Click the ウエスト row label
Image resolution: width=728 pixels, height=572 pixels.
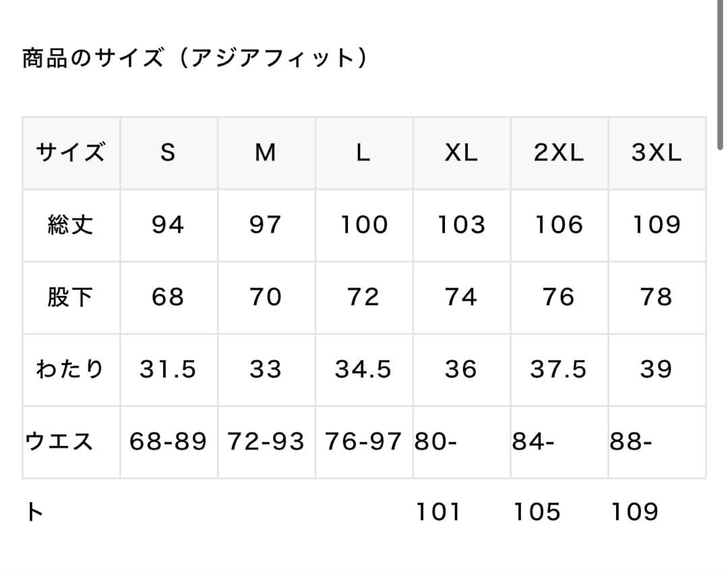click(59, 442)
